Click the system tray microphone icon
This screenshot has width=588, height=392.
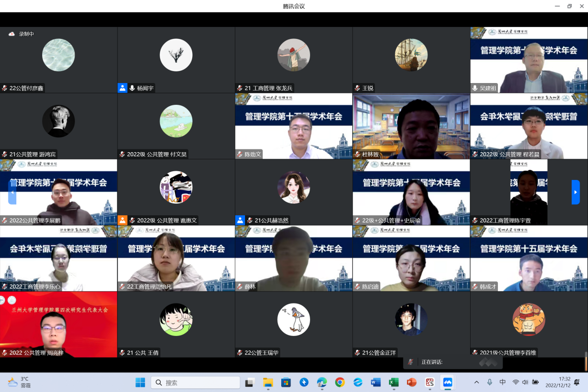point(490,382)
